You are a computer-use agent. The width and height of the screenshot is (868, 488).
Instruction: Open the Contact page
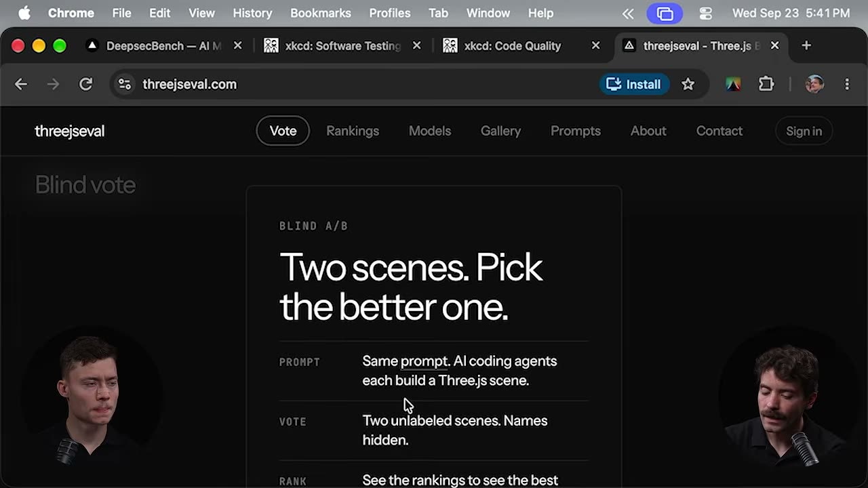tap(719, 131)
